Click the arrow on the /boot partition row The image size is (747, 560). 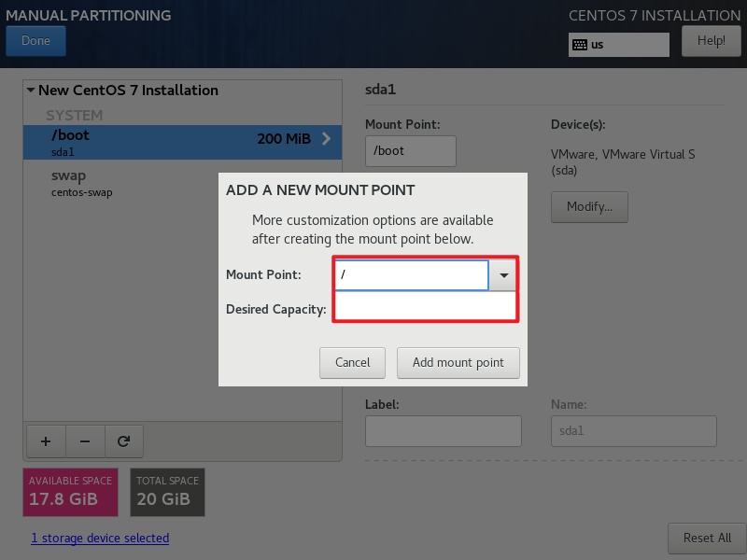(328, 138)
